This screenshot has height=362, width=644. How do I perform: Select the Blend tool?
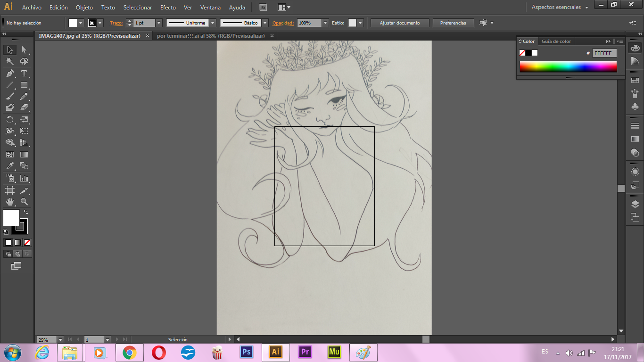tap(24, 166)
